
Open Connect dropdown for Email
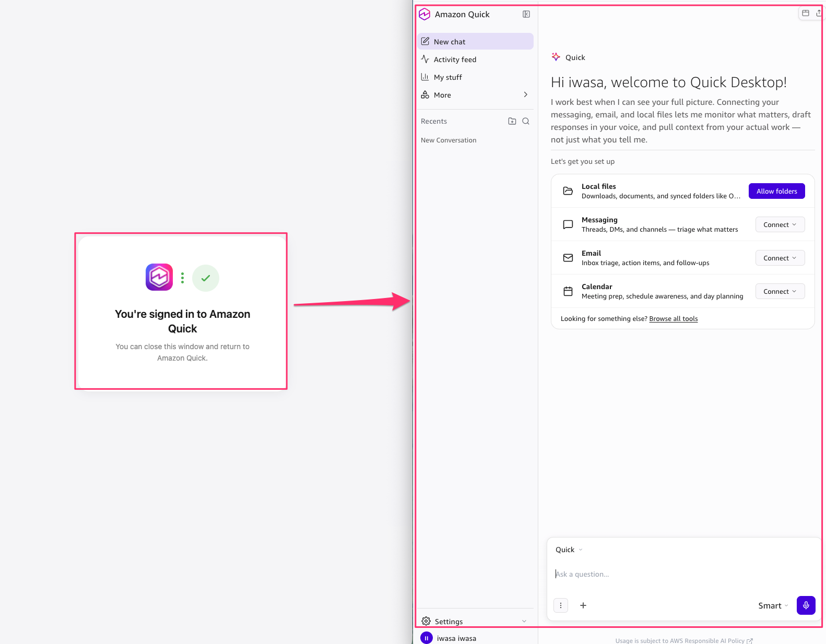(x=780, y=258)
